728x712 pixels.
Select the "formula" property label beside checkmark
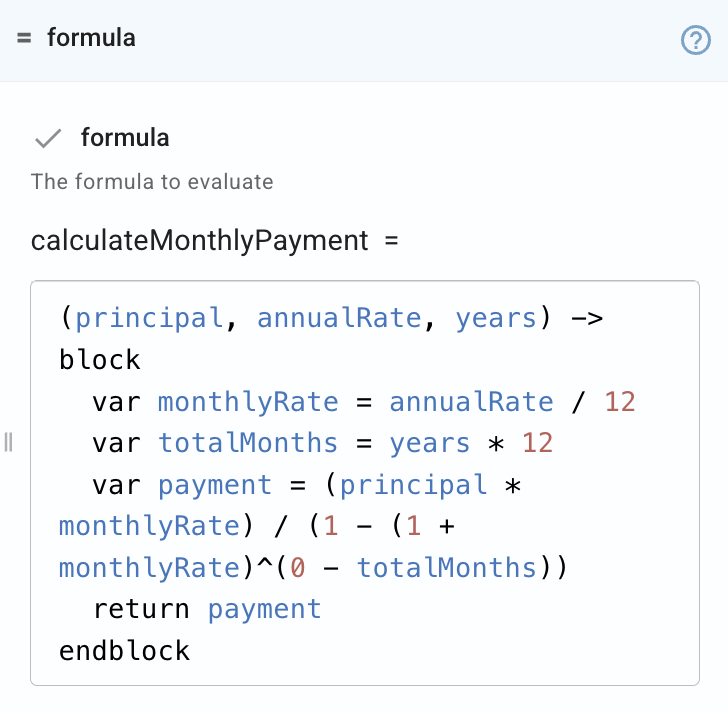125,138
